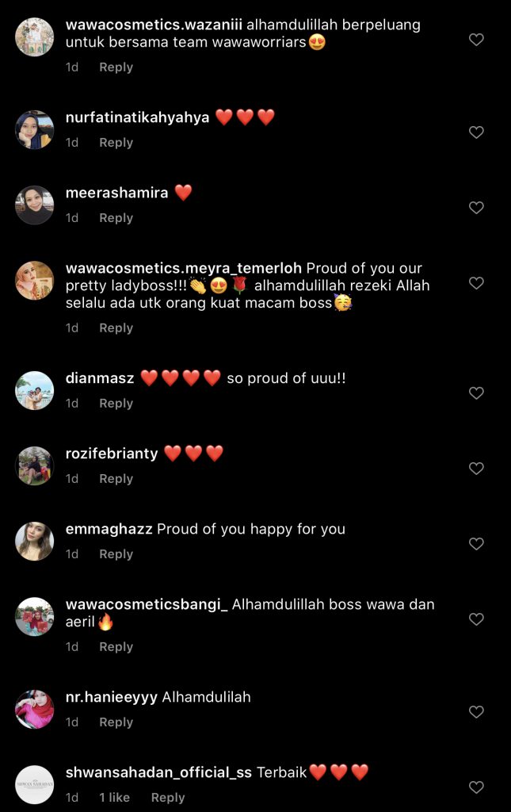The image size is (511, 812).
Task: Tap wawacosmetics.meyra_temerloh's avatar
Action: pos(34,280)
